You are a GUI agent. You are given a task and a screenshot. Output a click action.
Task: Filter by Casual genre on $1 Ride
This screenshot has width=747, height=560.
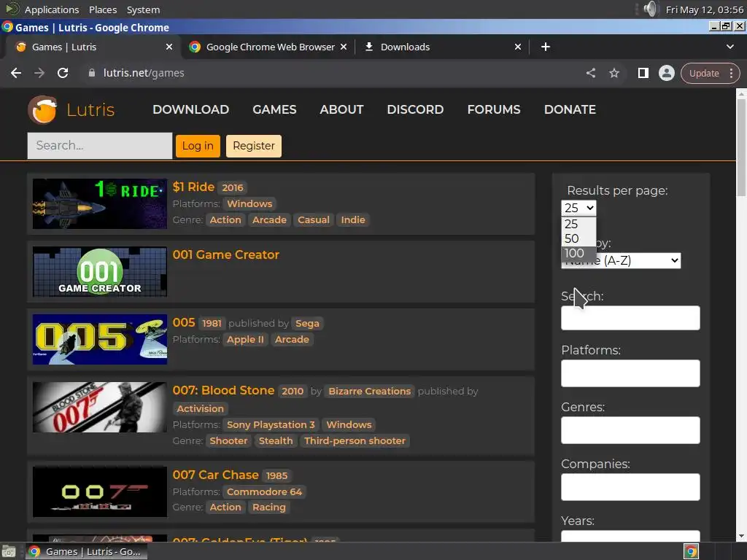(314, 220)
